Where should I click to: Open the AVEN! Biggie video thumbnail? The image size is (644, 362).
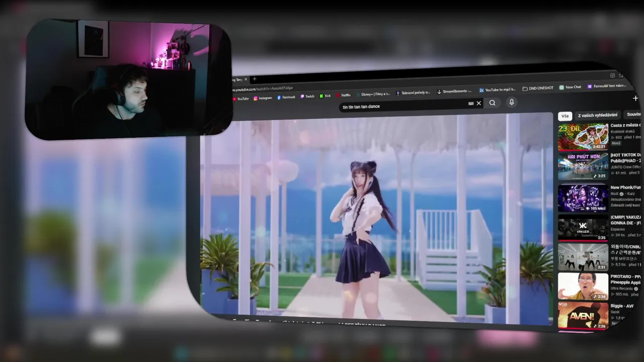coord(583,316)
